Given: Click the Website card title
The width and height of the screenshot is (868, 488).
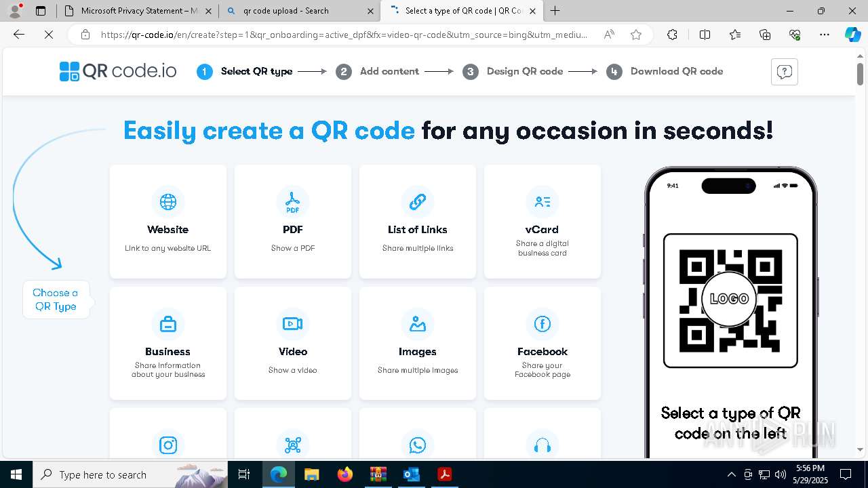Looking at the screenshot, I should (168, 230).
